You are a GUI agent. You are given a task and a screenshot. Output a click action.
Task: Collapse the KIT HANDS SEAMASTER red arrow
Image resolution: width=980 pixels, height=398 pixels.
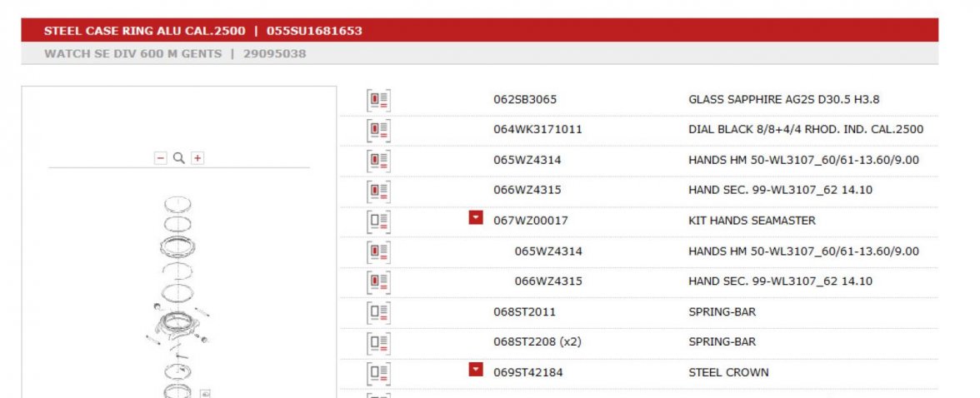click(476, 217)
